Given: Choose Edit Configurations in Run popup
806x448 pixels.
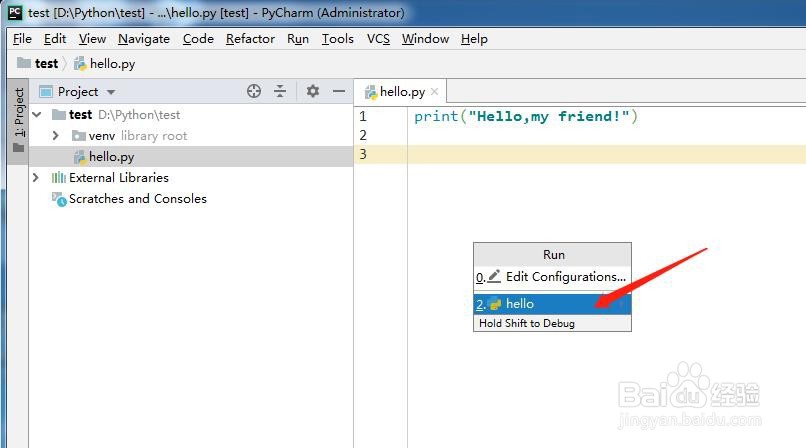Looking at the screenshot, I should (552, 277).
